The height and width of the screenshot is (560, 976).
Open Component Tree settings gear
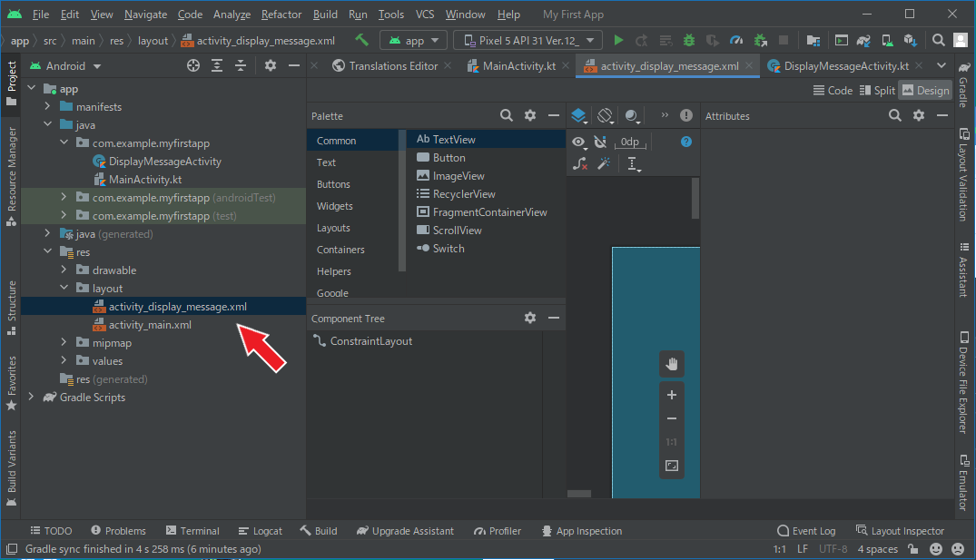530,319
